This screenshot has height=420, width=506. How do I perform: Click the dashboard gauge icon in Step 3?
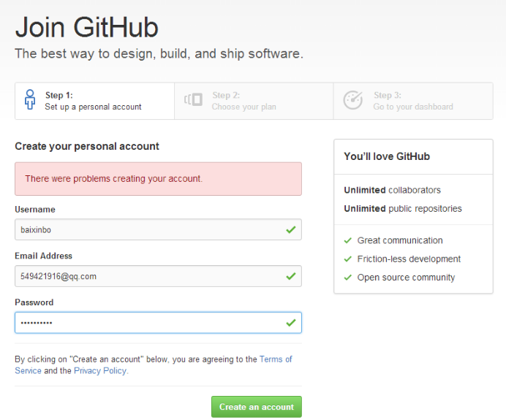click(x=352, y=100)
